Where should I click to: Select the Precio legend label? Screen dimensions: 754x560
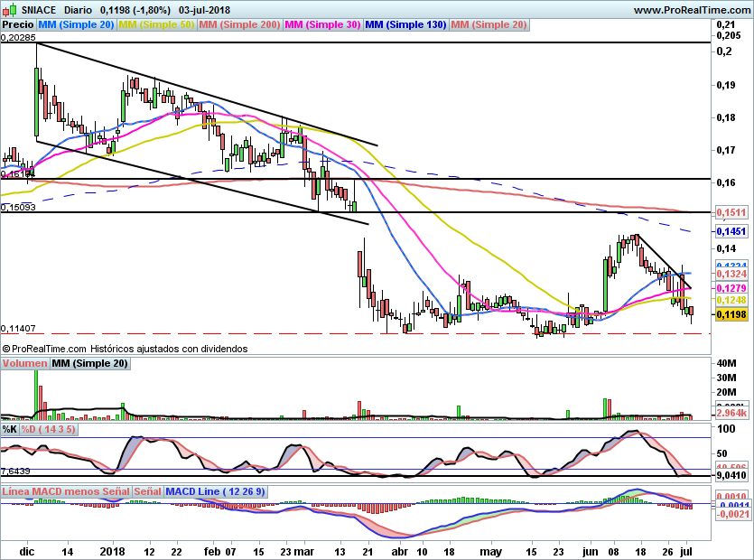point(18,25)
